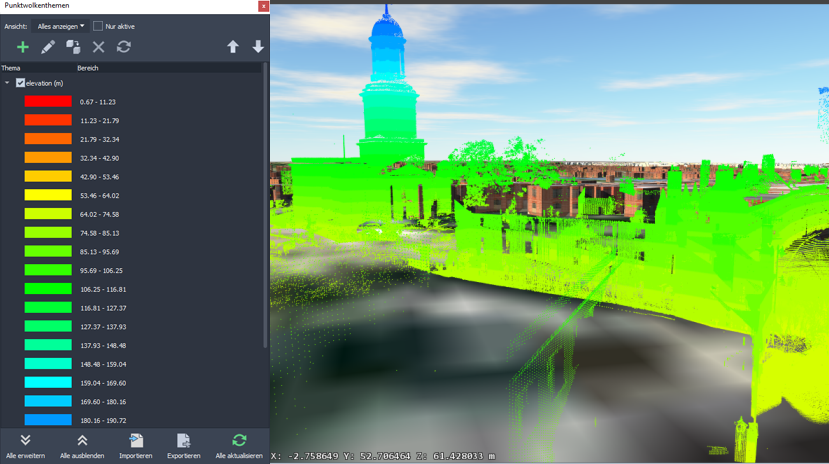The width and height of the screenshot is (829, 464).
Task: Click Exportieren to export themes
Action: [x=183, y=446]
